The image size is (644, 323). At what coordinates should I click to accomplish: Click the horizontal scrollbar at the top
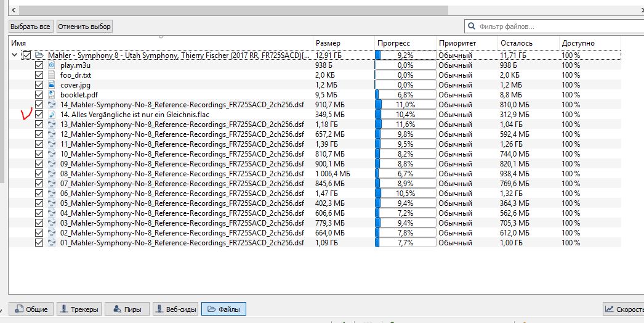point(233,10)
